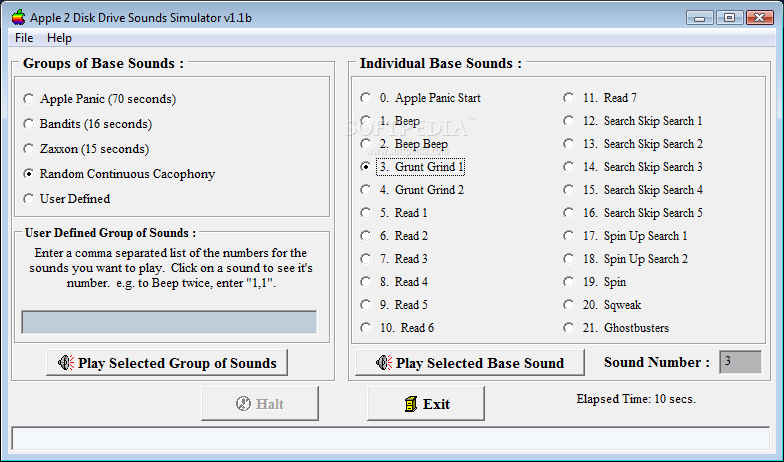The image size is (784, 462).
Task: Click the Apple logo in title bar
Action: coord(18,18)
